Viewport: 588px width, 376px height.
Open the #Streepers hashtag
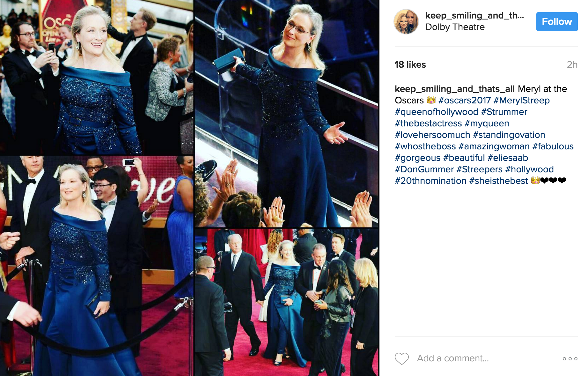click(x=479, y=169)
